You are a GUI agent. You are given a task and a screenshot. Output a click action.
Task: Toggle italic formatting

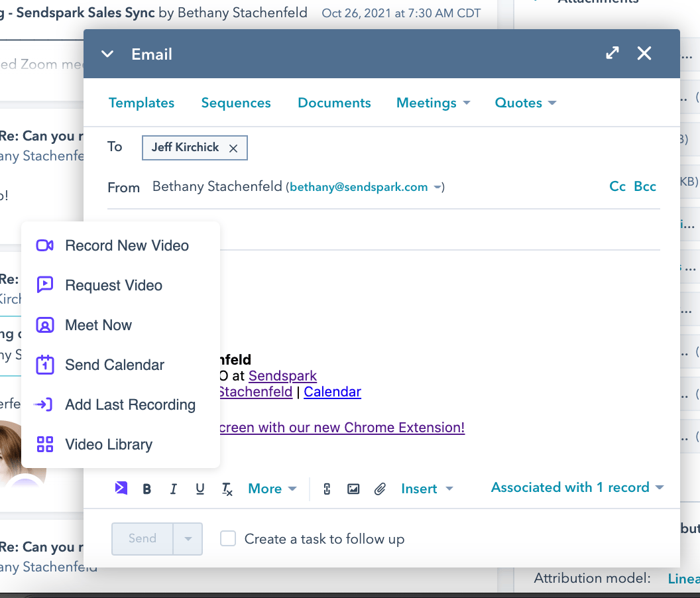173,489
